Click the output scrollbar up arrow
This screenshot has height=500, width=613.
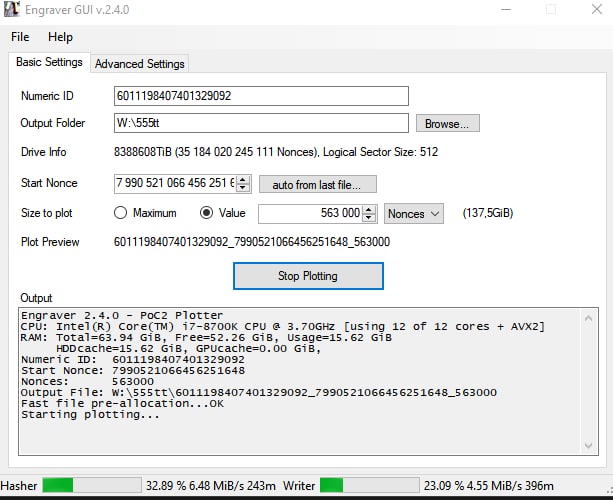[x=588, y=319]
